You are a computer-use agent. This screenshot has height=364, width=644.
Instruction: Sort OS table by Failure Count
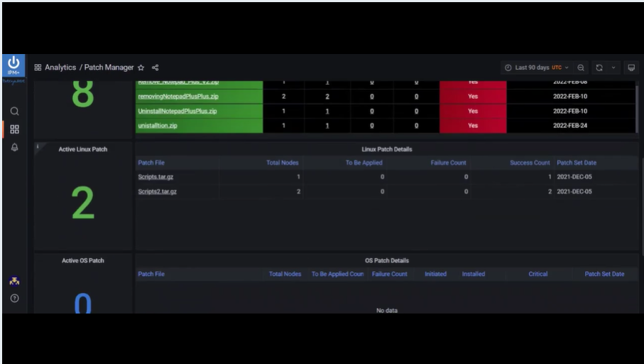click(389, 274)
